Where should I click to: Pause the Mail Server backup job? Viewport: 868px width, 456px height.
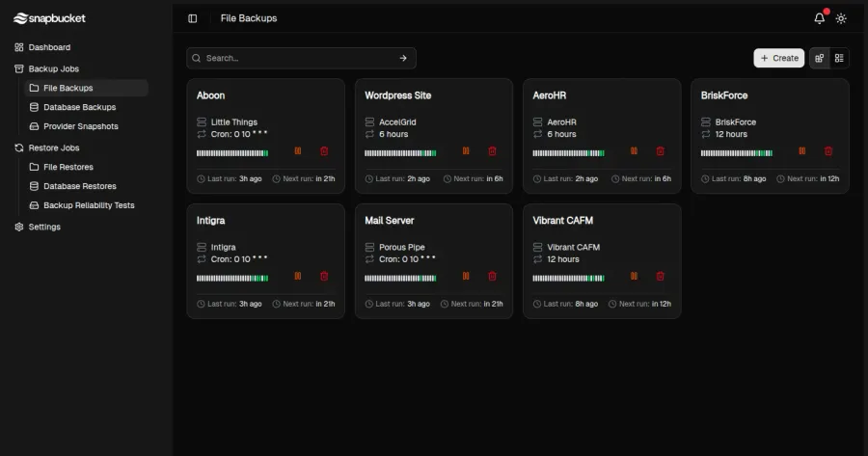click(466, 276)
